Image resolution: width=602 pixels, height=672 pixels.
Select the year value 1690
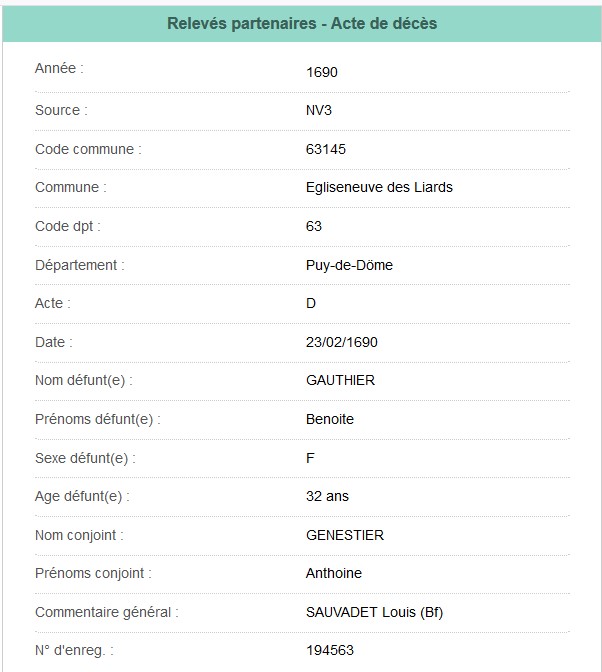click(322, 72)
